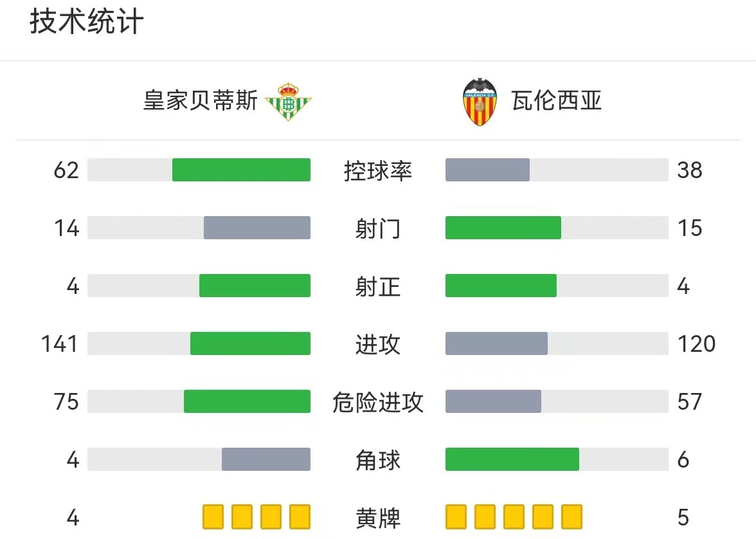Click the Real Betis club crest

(288, 102)
